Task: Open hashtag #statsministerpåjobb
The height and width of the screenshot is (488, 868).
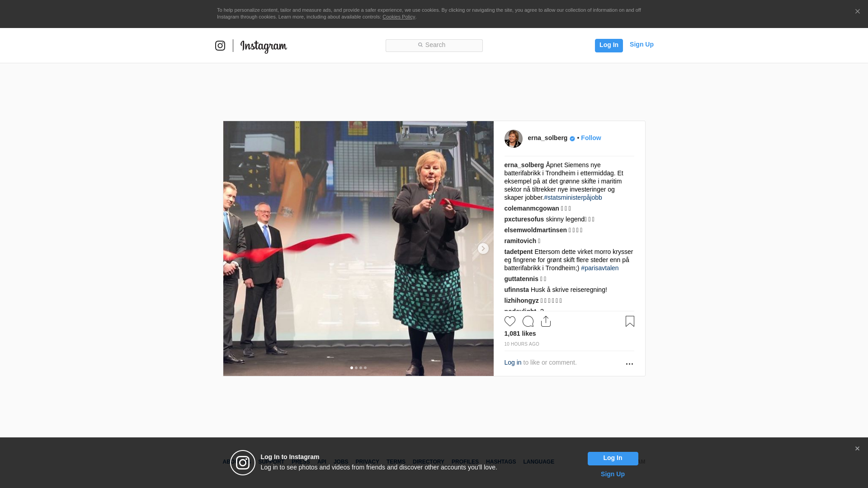Action: coord(573,197)
